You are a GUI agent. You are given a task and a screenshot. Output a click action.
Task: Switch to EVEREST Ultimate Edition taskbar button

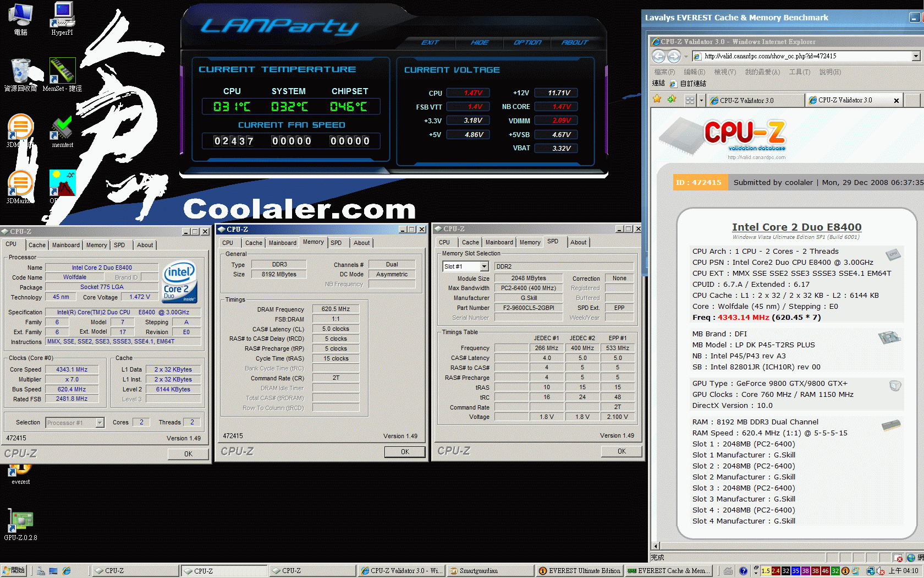click(x=580, y=571)
